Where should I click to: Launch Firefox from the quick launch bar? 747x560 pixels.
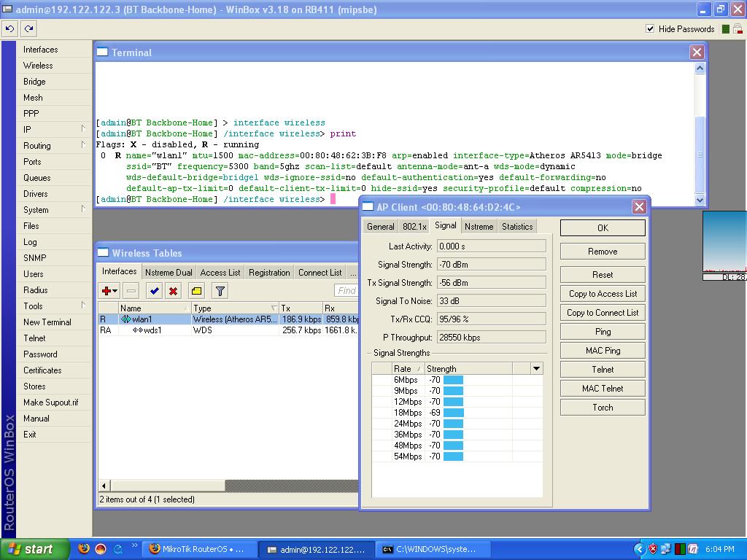pos(84,549)
